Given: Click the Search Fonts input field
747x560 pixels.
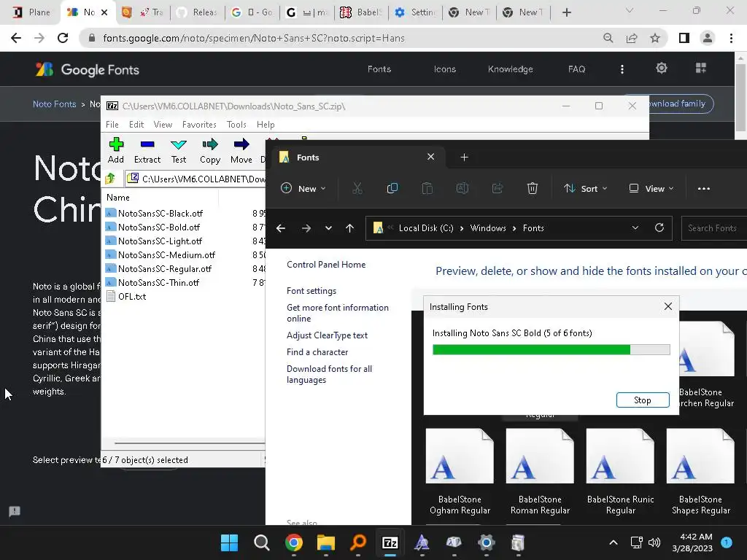Looking at the screenshot, I should (713, 228).
